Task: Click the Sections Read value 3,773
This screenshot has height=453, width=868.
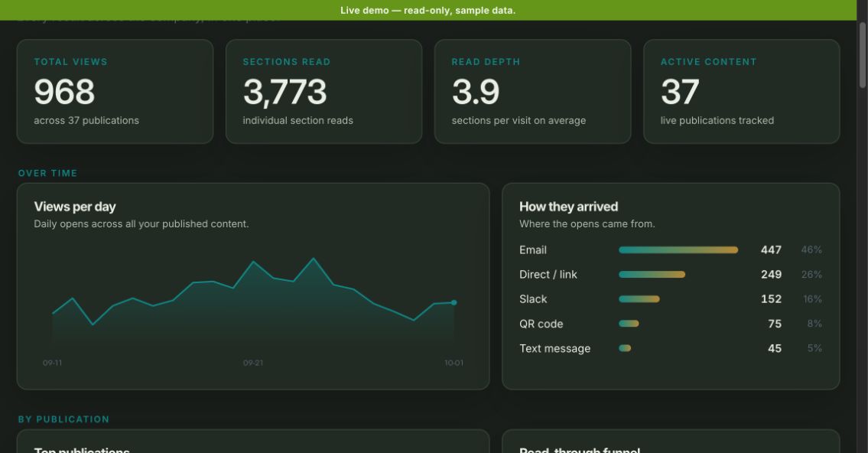Action: click(x=284, y=92)
